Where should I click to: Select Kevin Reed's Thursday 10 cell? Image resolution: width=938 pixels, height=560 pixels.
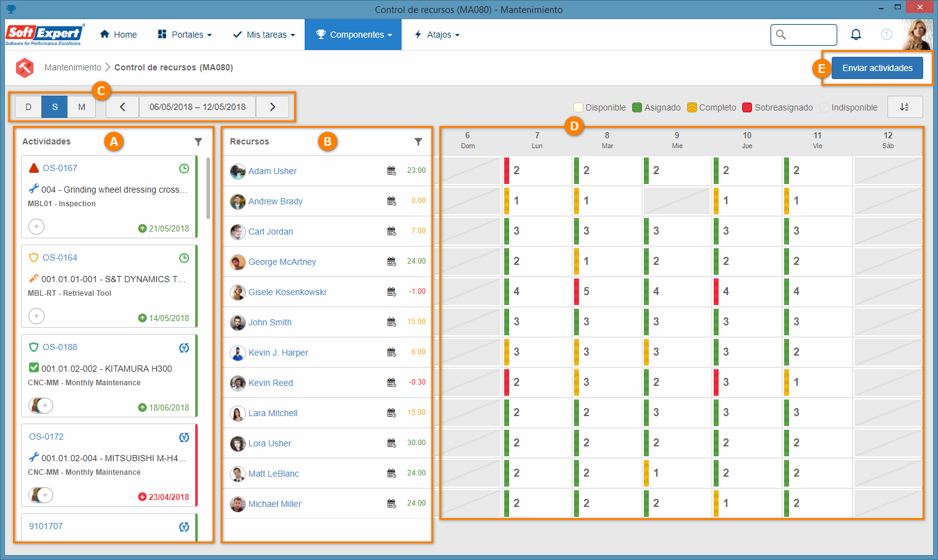click(746, 382)
